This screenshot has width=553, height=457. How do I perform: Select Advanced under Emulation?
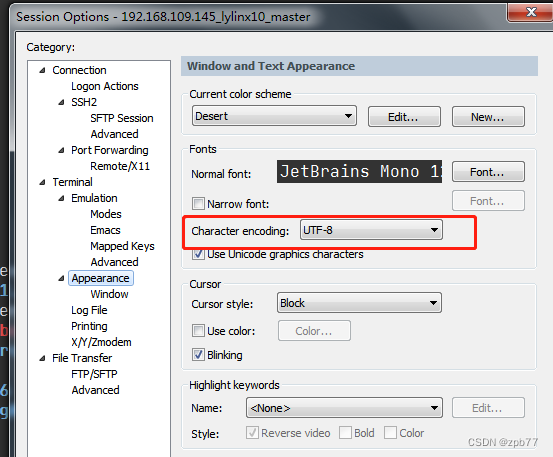pos(114,262)
